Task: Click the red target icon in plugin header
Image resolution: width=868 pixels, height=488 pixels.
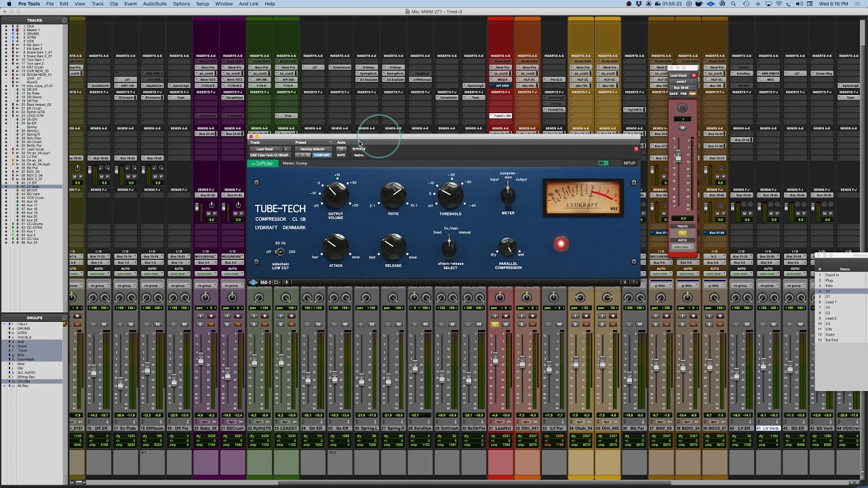Action: coord(636,149)
